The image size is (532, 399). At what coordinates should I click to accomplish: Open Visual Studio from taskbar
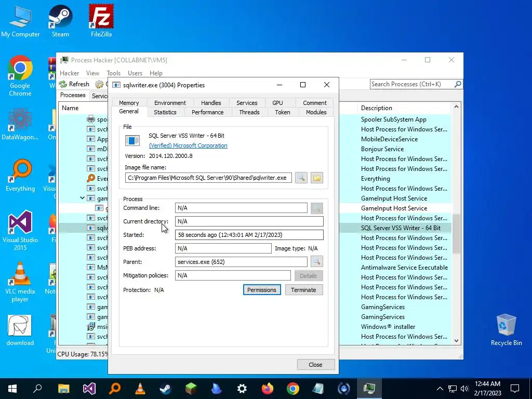tap(89, 389)
